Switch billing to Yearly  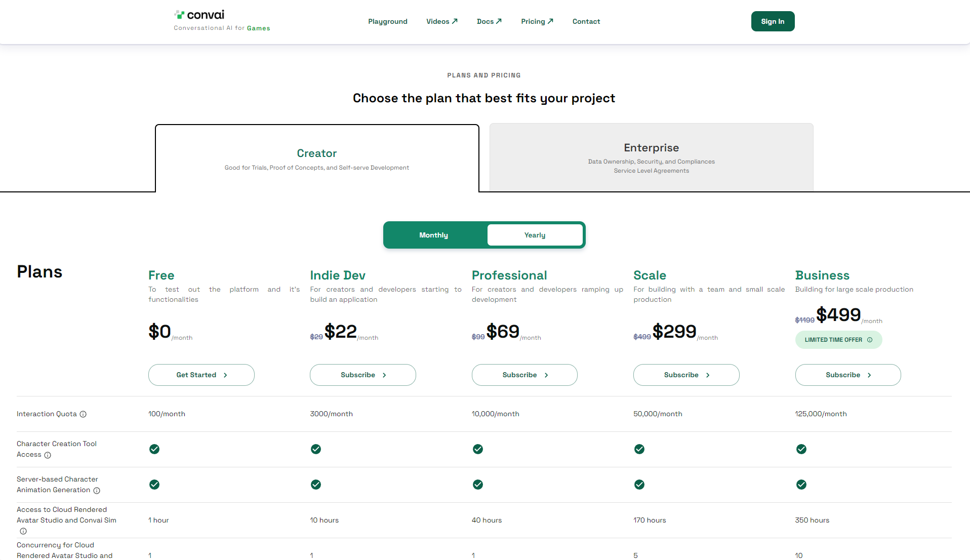(x=535, y=235)
